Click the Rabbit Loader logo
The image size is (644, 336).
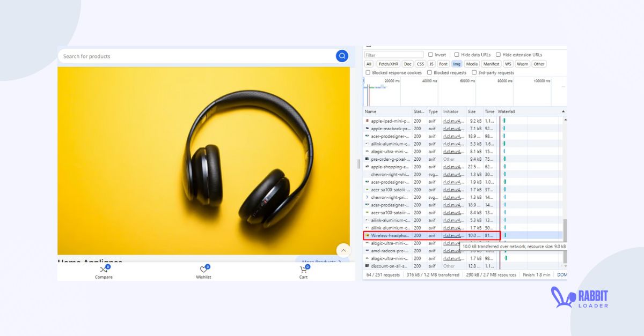click(x=580, y=298)
